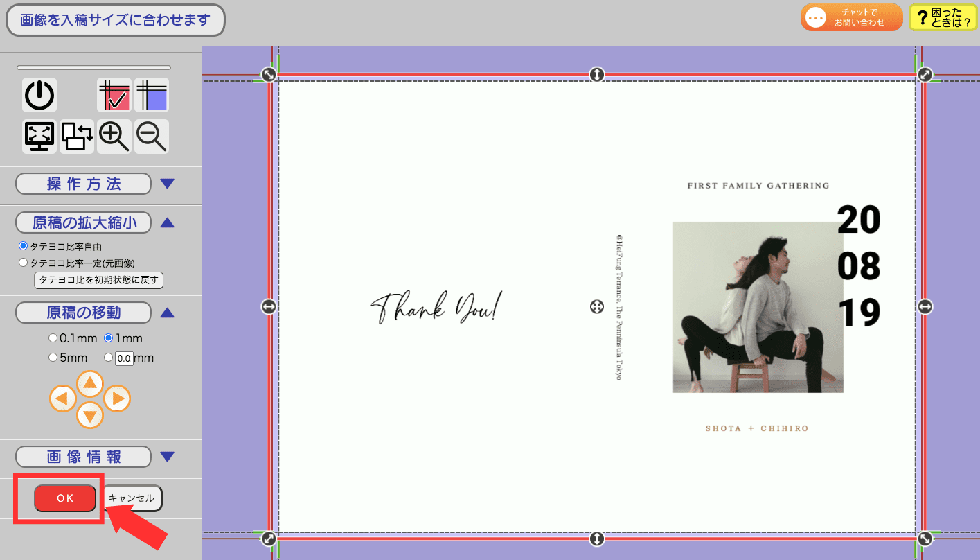Select the 0.1mm movement step
Screen dimensions: 980x560
pyautogui.click(x=53, y=338)
